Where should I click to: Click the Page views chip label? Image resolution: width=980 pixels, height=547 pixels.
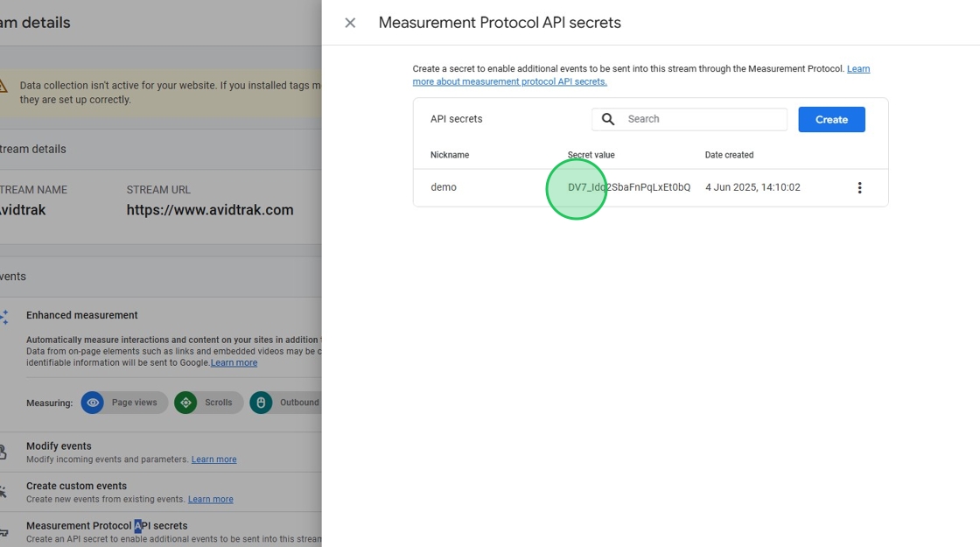pos(135,403)
